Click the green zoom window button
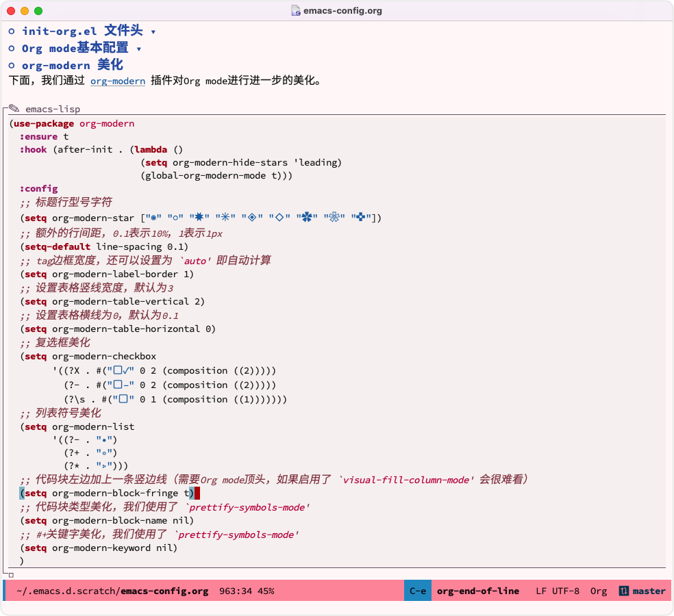This screenshot has width=674, height=616. click(38, 11)
